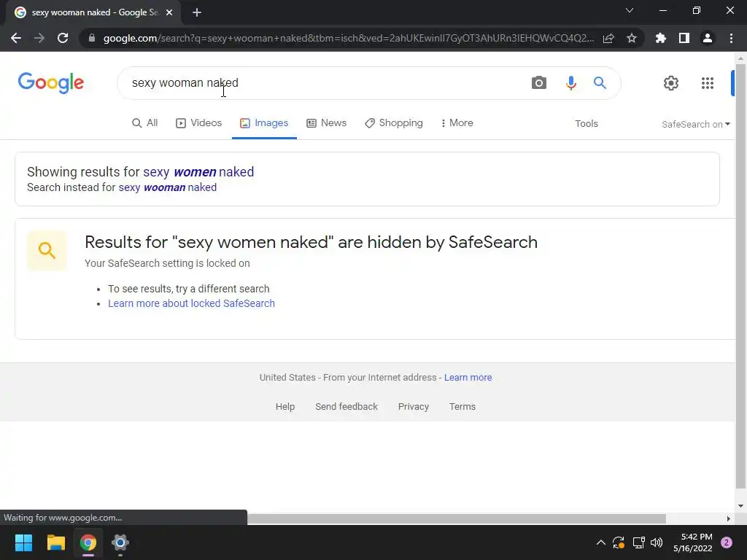Click 'Your SafeSearch setting is locked on' text
Screen dimensions: 747x560
pyautogui.click(x=167, y=263)
